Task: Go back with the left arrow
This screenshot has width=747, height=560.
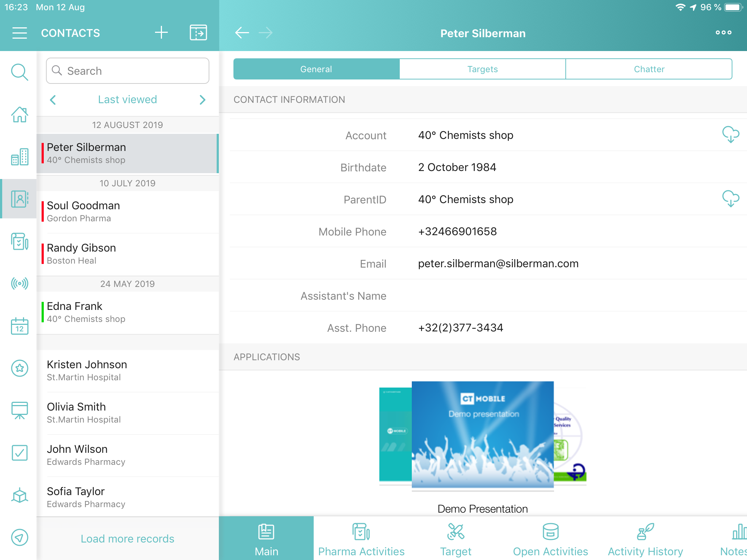Action: (x=242, y=33)
